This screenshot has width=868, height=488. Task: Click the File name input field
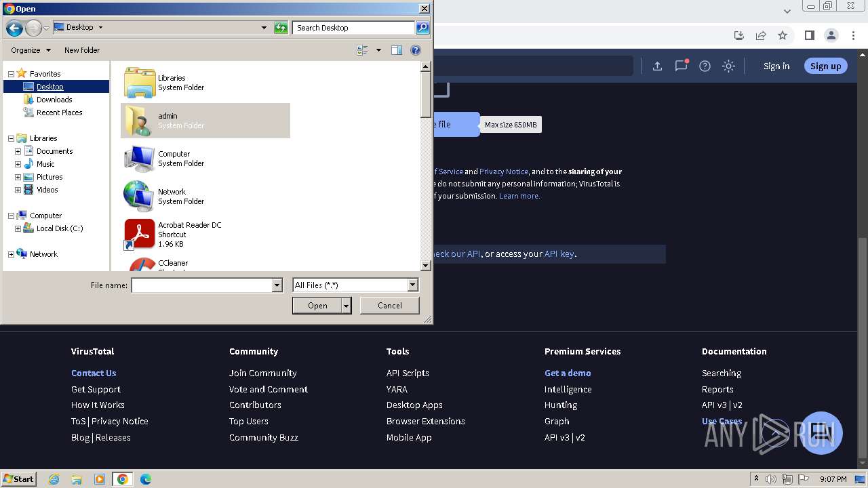click(x=201, y=285)
